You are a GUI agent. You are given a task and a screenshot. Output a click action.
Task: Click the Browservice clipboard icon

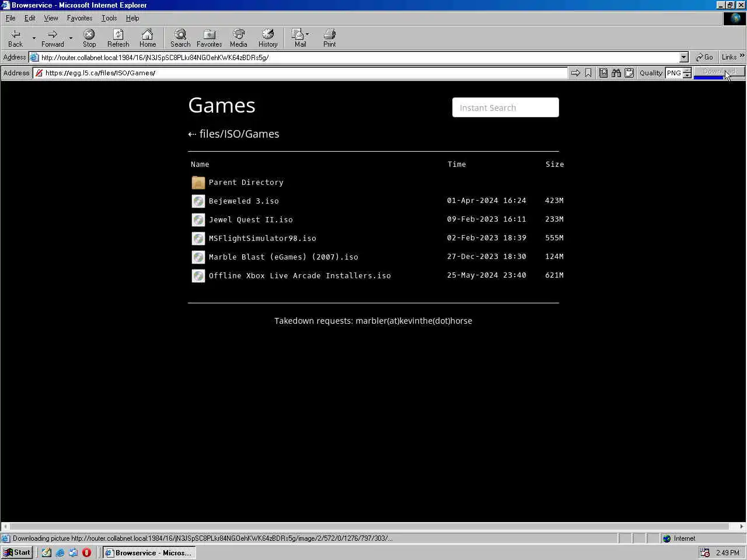(x=629, y=73)
